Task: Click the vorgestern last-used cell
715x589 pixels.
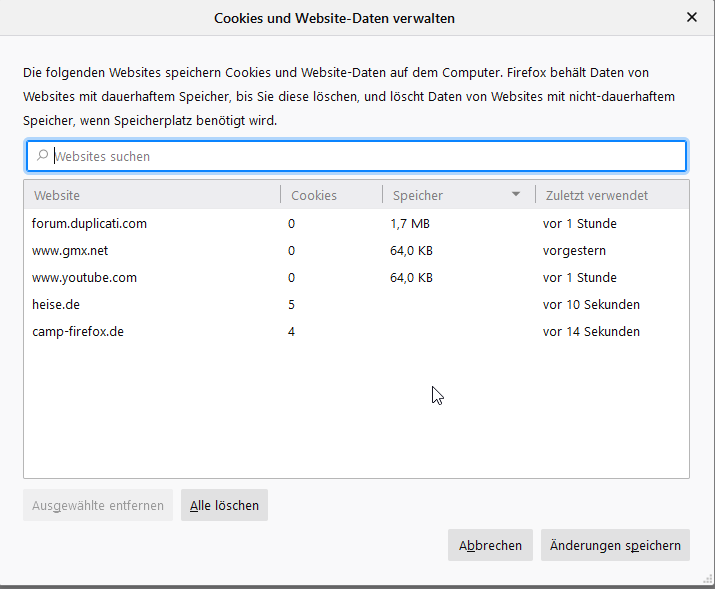Action: (574, 250)
